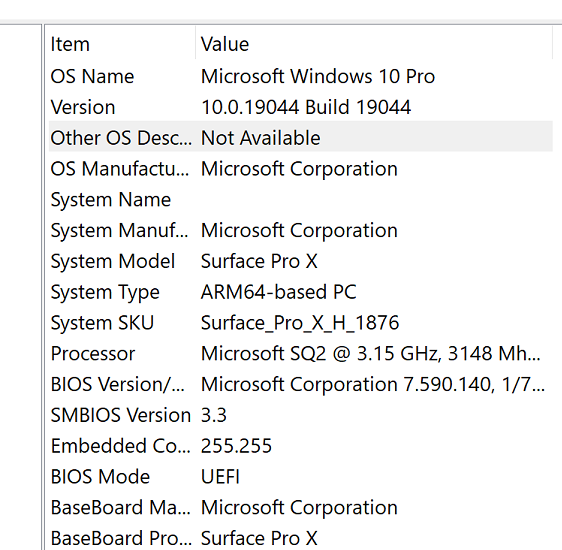Image resolution: width=562 pixels, height=550 pixels.
Task: Select the OS Name row
Action: pos(300,76)
